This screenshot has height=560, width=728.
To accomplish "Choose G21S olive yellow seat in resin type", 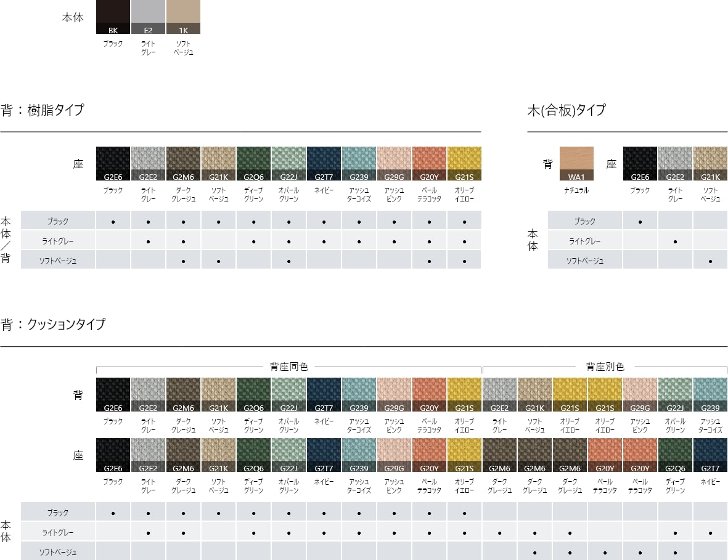I will click(464, 164).
